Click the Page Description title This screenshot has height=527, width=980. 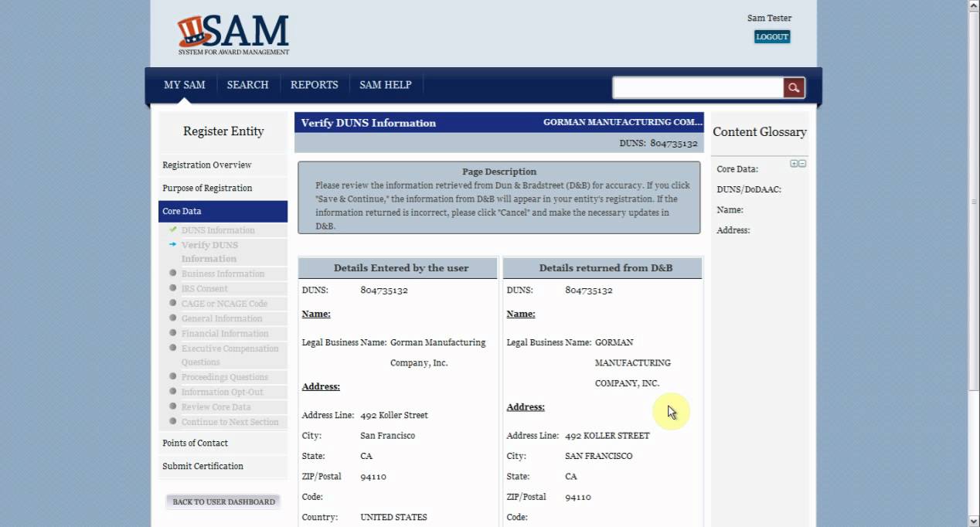(x=499, y=172)
